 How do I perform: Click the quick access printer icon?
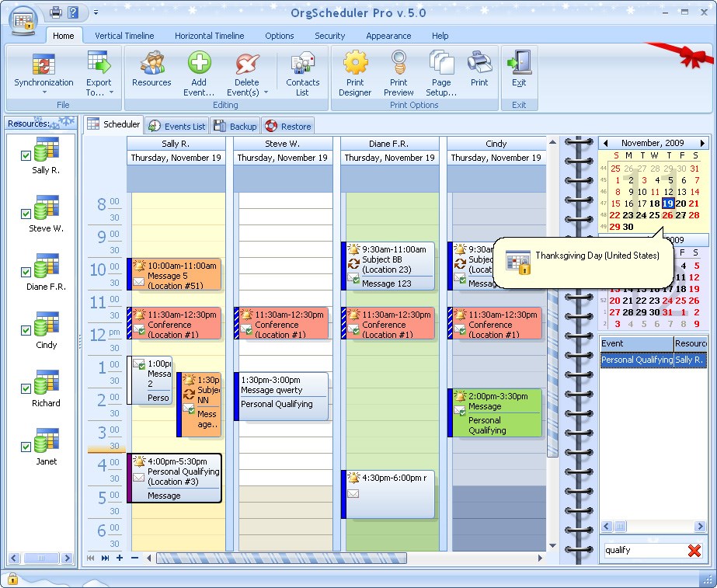point(56,12)
